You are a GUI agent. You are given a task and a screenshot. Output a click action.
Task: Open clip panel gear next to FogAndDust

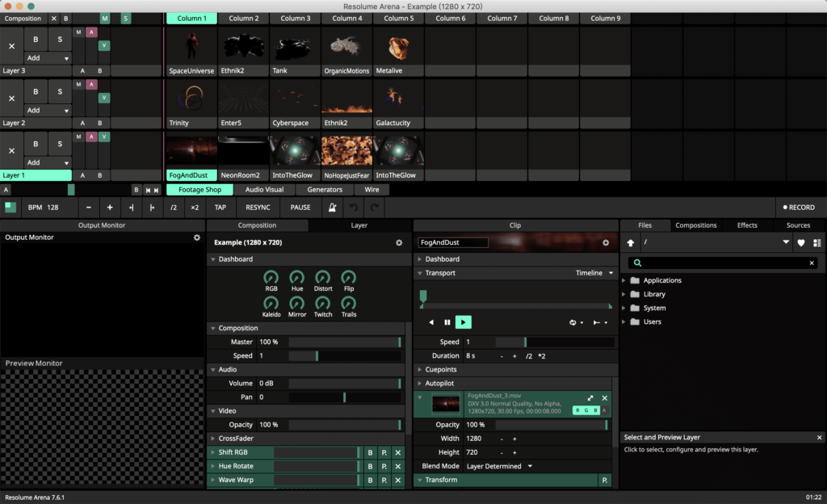(x=606, y=242)
